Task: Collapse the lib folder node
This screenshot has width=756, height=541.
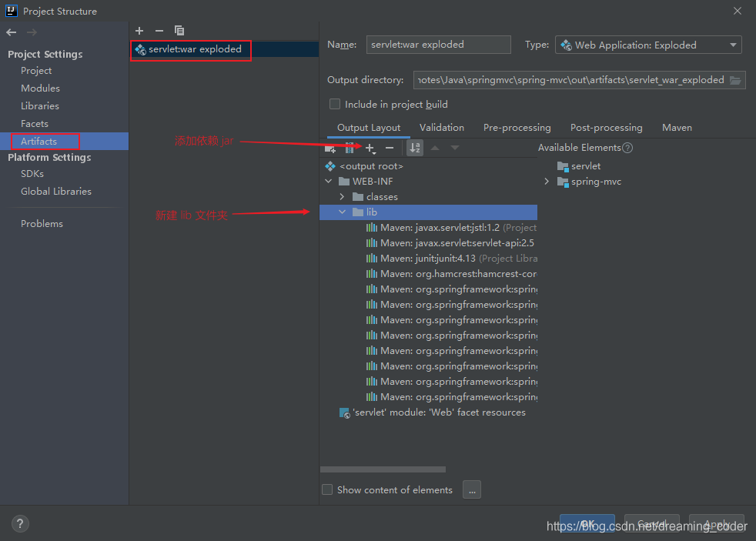Action: pyautogui.click(x=343, y=212)
